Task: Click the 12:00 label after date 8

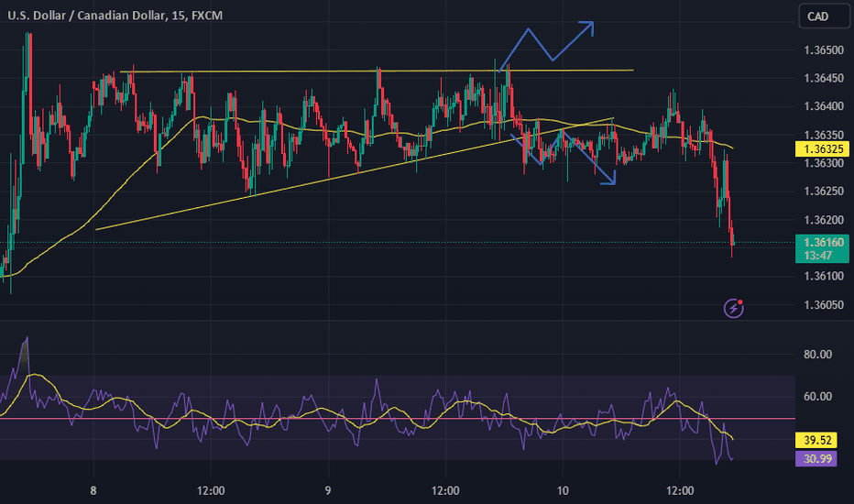Action: 211,491
